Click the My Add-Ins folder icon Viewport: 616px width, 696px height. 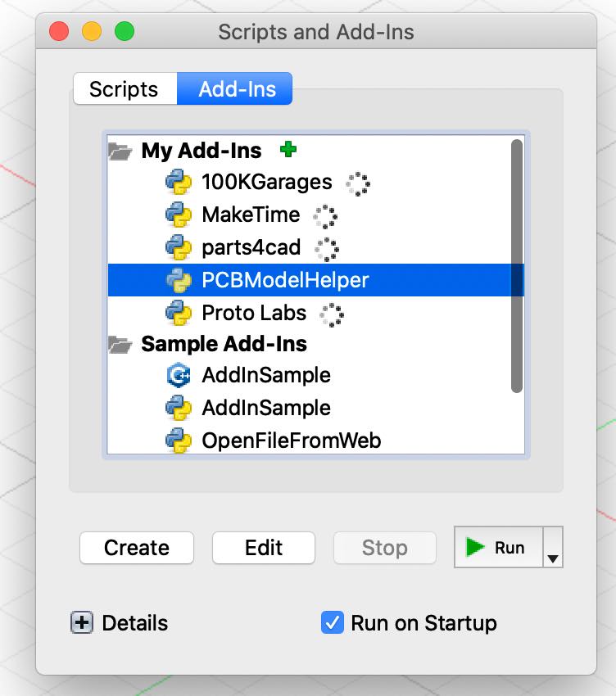120,151
